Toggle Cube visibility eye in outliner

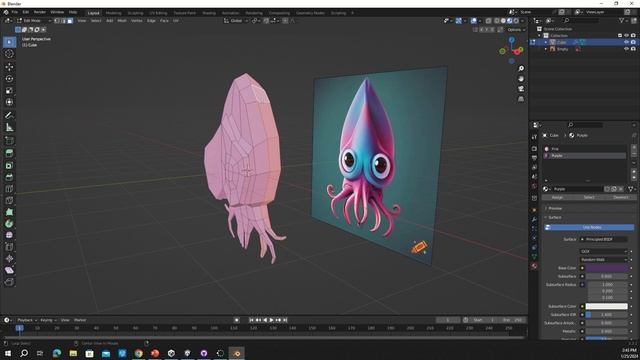(x=626, y=42)
